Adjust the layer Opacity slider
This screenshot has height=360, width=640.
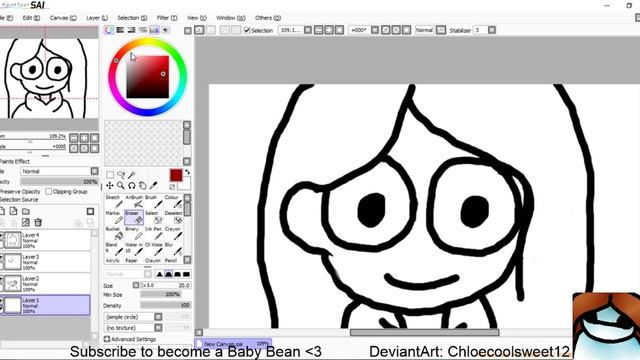point(60,182)
